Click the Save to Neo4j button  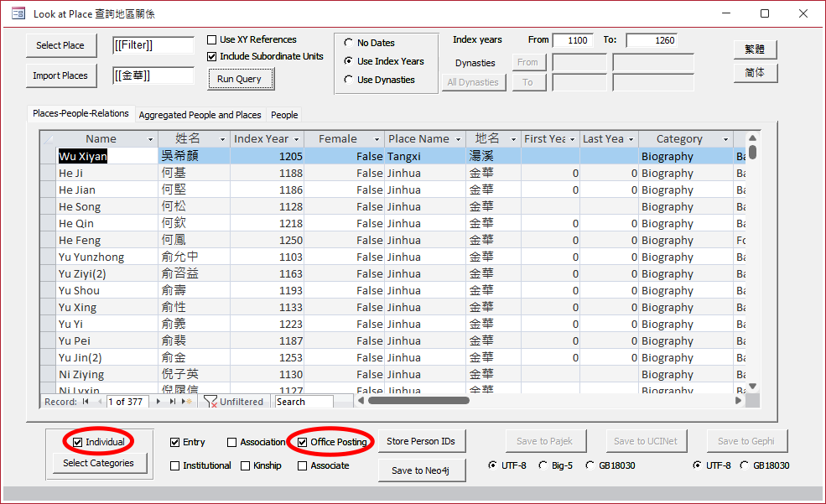[420, 470]
